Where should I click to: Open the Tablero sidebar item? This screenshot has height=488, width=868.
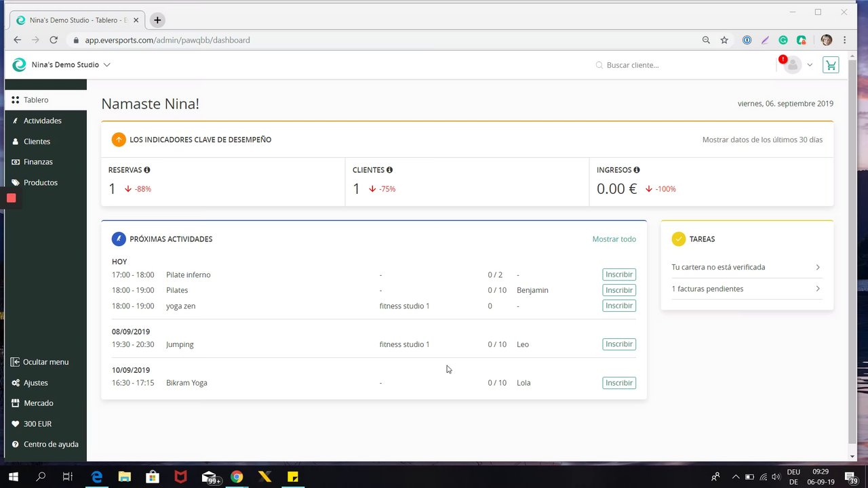45,100
